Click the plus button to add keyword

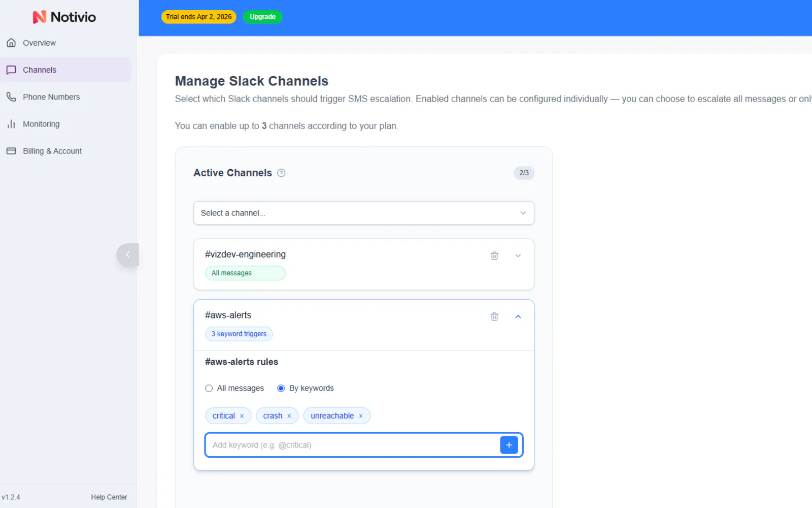tap(509, 445)
